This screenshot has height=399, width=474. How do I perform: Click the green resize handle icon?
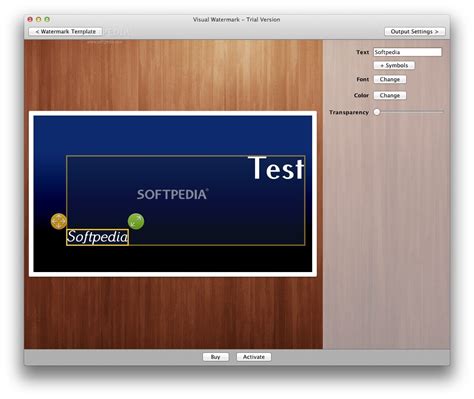pos(136,221)
